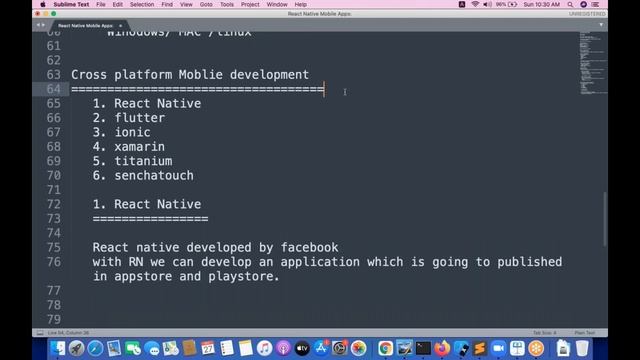The width and height of the screenshot is (640, 360).
Task: Open App Store from the dock
Action: click(321, 348)
